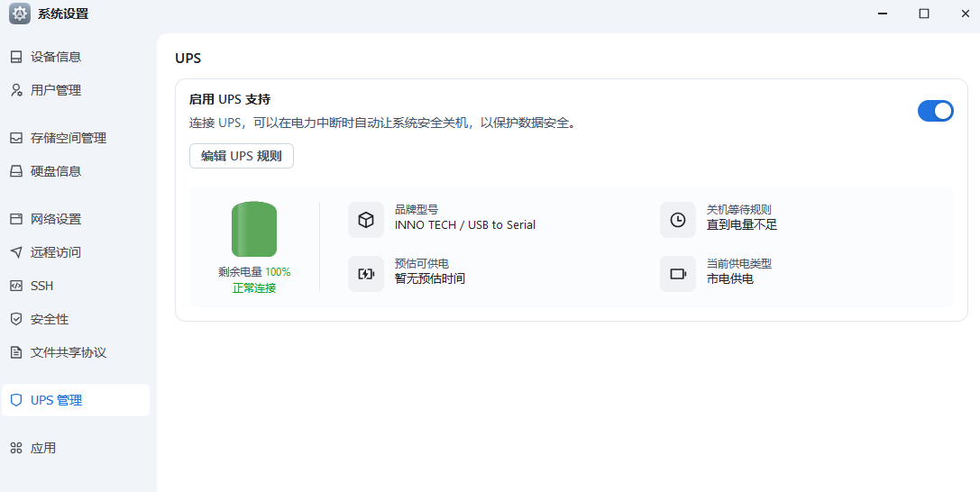Click the UPS page heading
The width and height of the screenshot is (980, 492).
(188, 59)
